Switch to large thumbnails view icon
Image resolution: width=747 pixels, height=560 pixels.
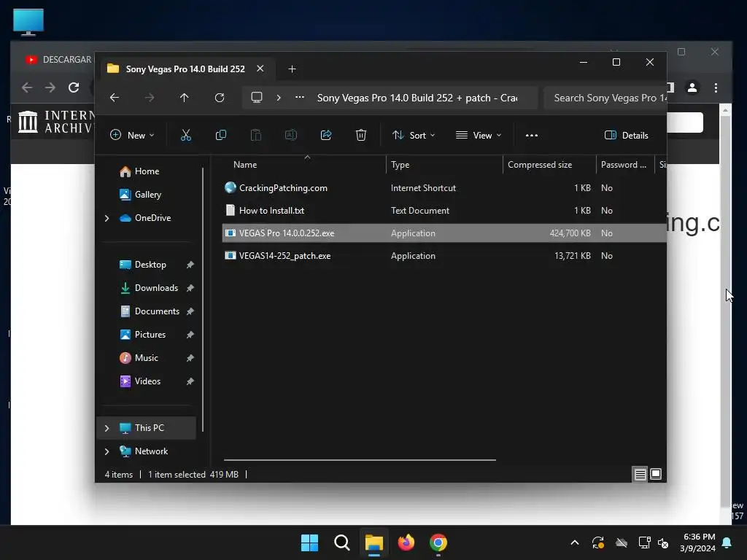tap(656, 474)
